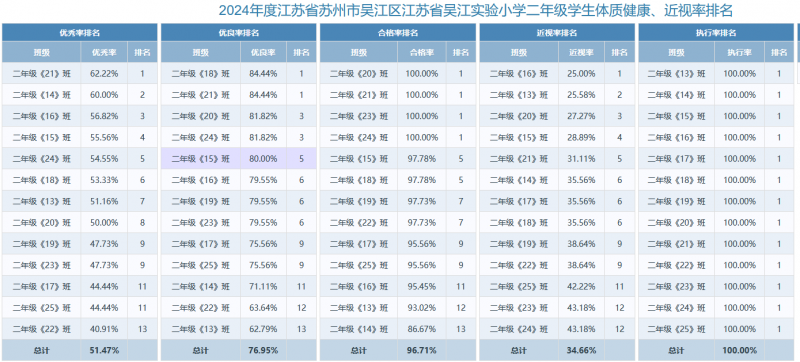This screenshot has width=800, height=362.
Task: Click 二年级《25》班 in the 执行率排名 table
Action: point(677,329)
